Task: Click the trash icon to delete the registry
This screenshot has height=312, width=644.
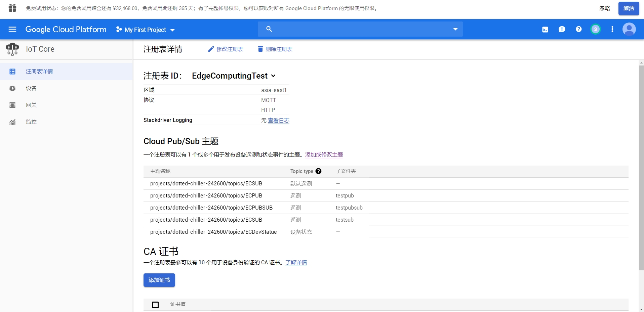Action: point(260,49)
